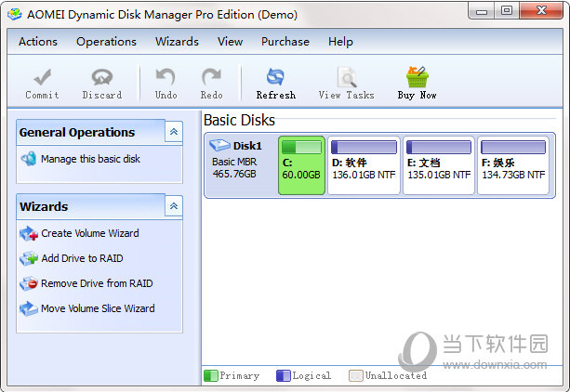This screenshot has height=392, width=570.
Task: Click the Commit checkmark icon
Action: click(43, 77)
